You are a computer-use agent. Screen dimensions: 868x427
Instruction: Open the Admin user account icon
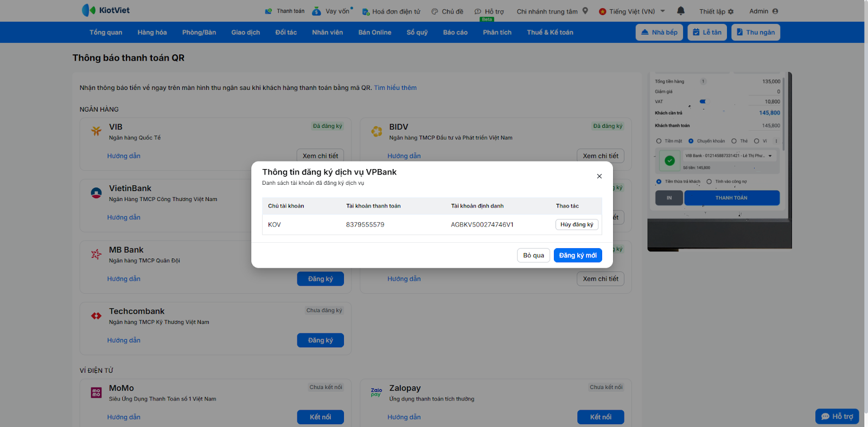(x=775, y=11)
